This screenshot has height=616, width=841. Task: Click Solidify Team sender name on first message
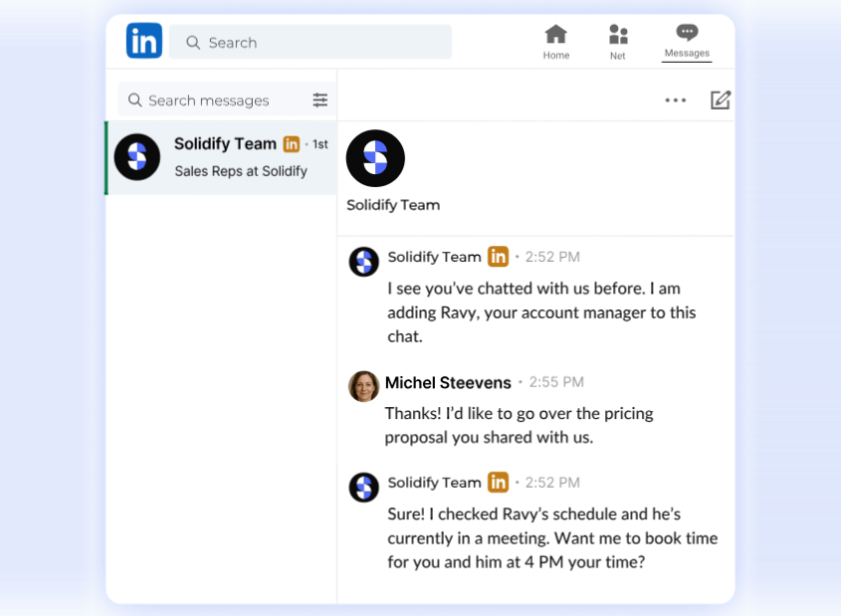tap(435, 257)
